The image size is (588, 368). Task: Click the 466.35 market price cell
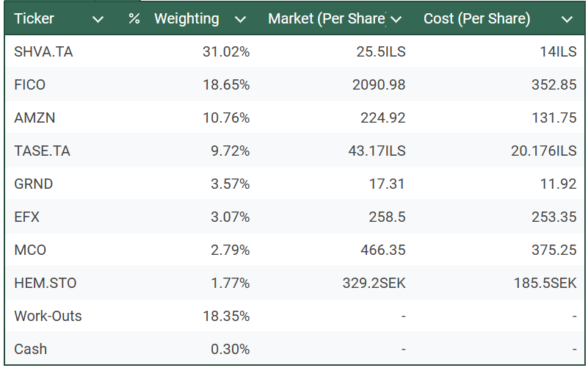click(383, 250)
